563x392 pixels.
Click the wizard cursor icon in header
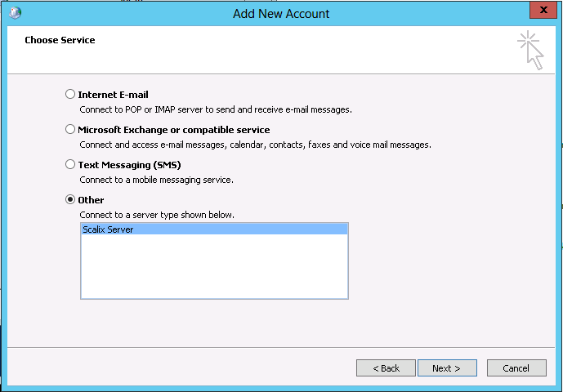530,50
